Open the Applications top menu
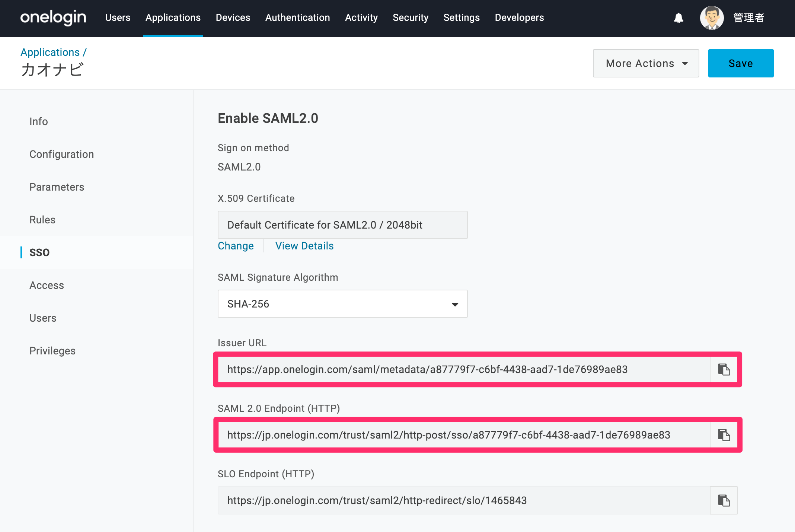Image resolution: width=795 pixels, height=532 pixels. [x=173, y=17]
